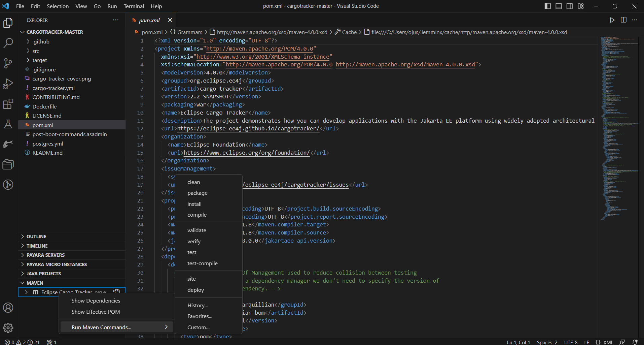Toggle the bottom panel layout button

[x=559, y=6]
